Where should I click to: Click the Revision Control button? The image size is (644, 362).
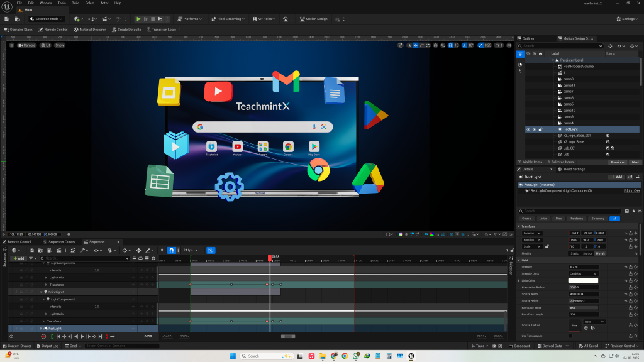pyautogui.click(x=622, y=346)
